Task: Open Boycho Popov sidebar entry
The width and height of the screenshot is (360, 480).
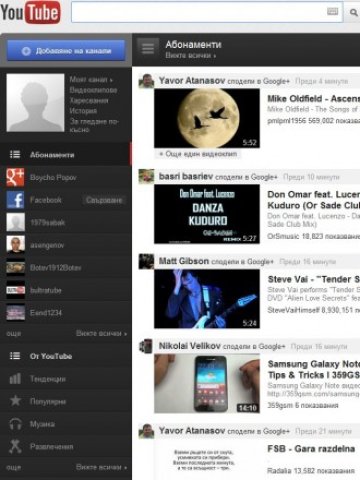Action: click(53, 177)
